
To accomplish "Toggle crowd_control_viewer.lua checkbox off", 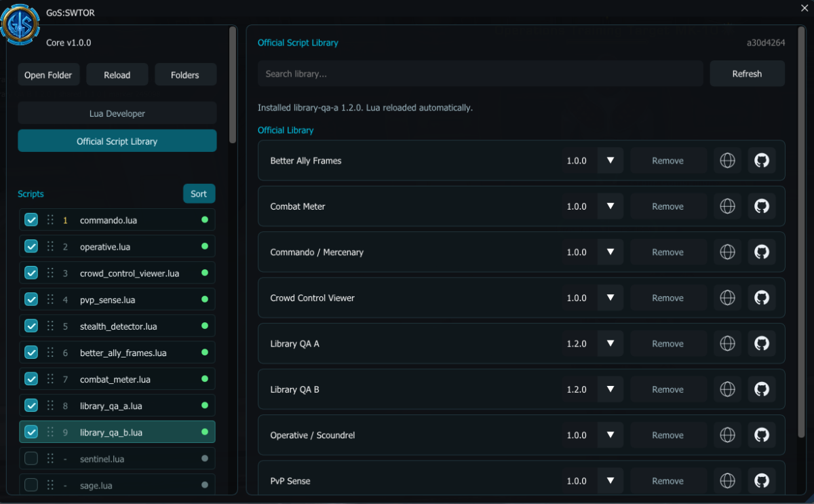I will [x=31, y=273].
